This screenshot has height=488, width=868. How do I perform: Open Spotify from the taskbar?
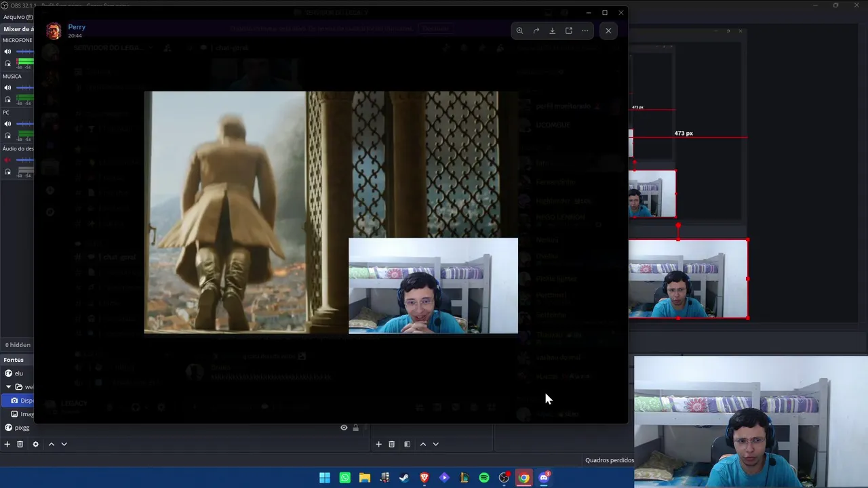(x=484, y=478)
